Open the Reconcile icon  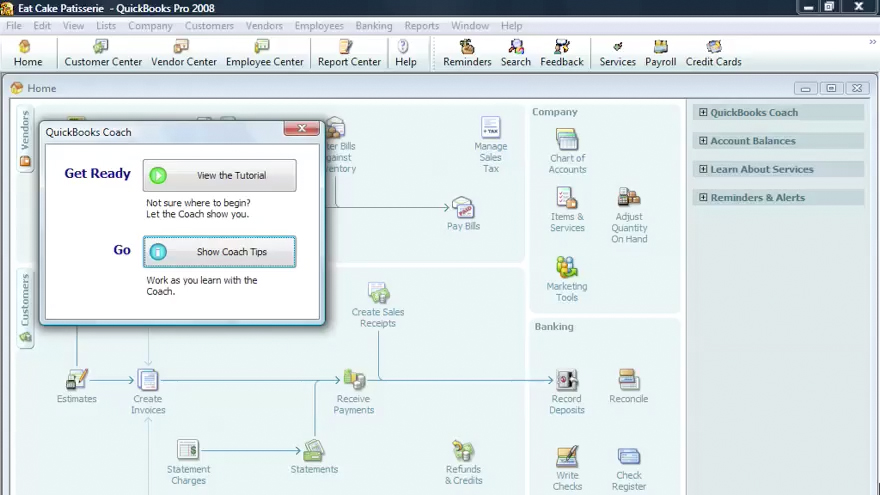(x=629, y=386)
